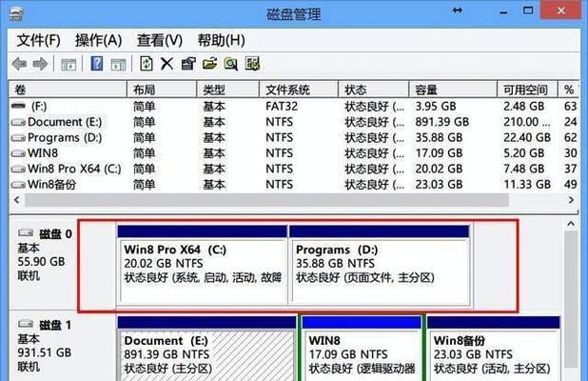Click the 2.48 GB free space cell
This screenshot has width=588, height=381.
coord(523,107)
